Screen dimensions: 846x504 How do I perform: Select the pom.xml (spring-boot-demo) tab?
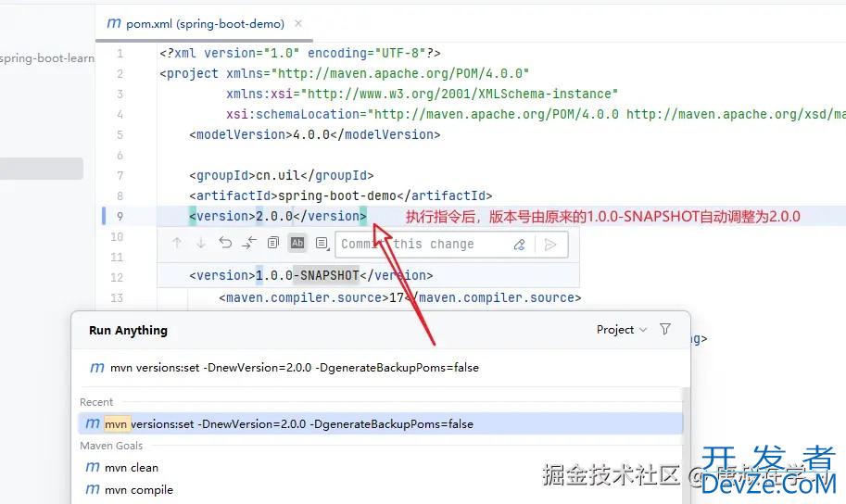204,24
